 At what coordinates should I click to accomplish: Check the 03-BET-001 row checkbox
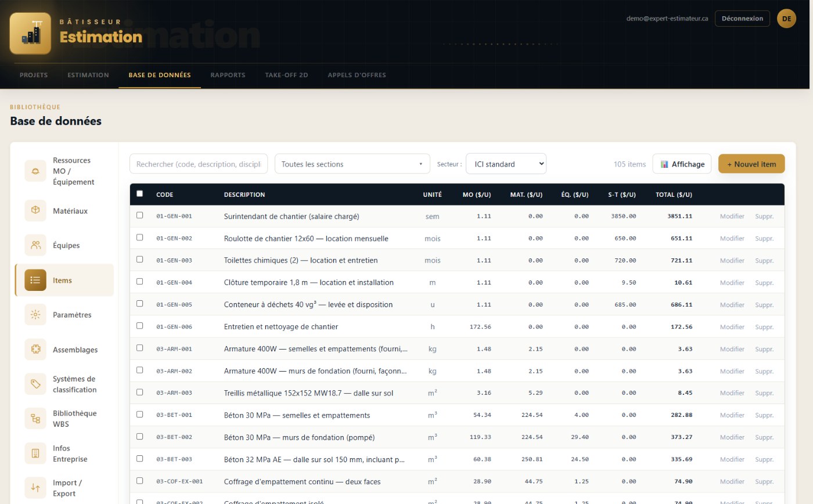click(x=139, y=414)
